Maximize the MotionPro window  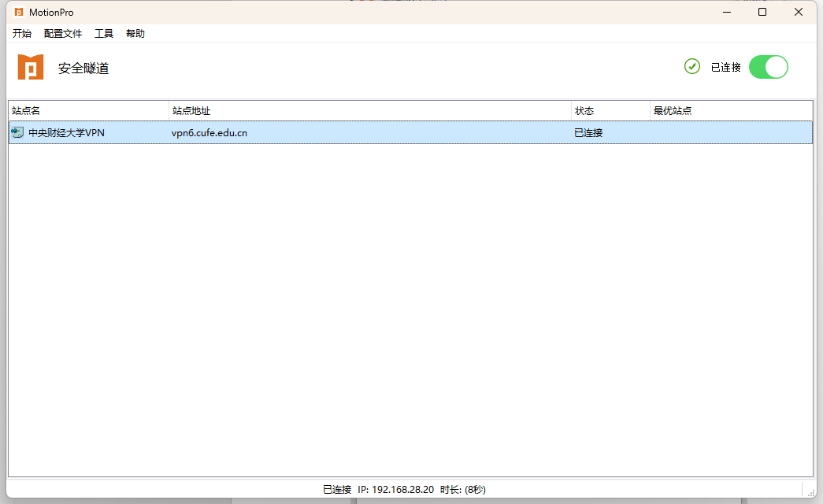coord(762,12)
